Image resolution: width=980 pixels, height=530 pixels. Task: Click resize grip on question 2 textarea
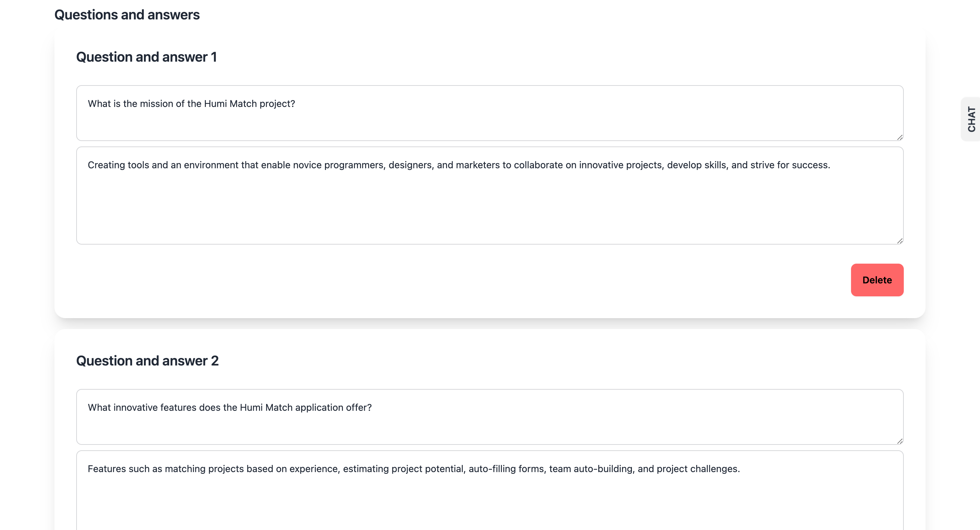point(900,441)
